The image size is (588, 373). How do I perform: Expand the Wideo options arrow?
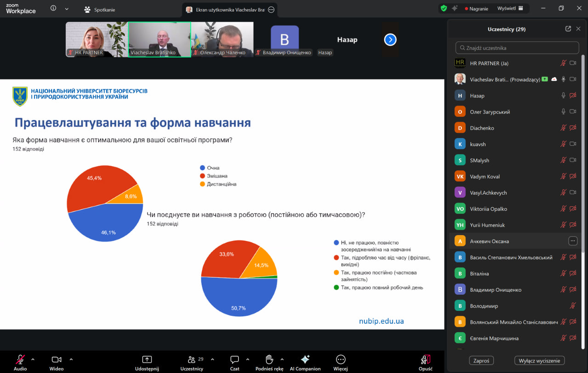coord(71,359)
